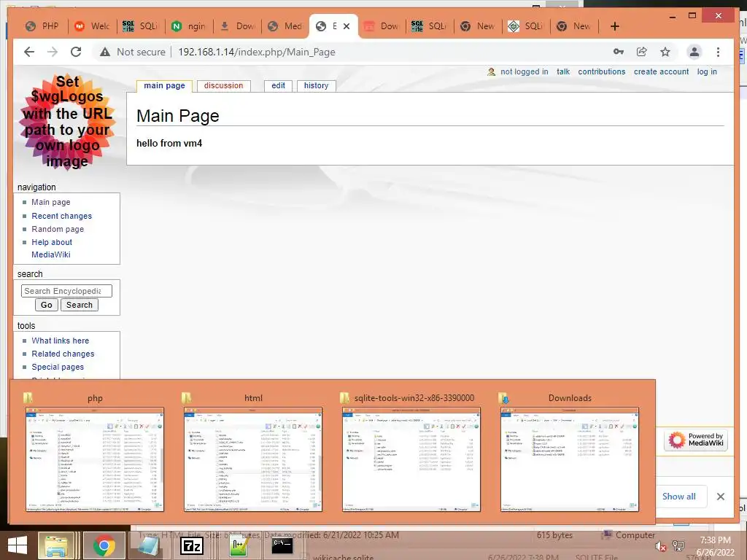Switch to the Welc tab
The width and height of the screenshot is (747, 560).
(93, 26)
